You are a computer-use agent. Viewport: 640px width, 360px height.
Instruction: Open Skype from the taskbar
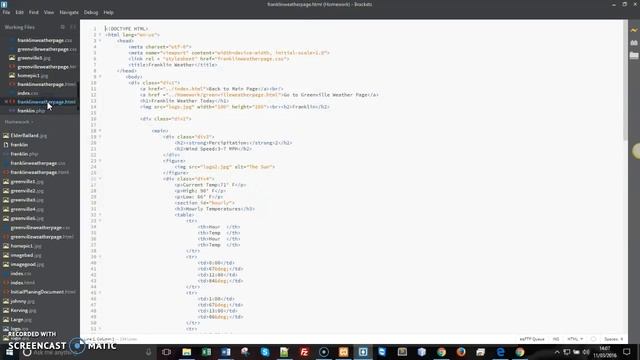(x=265, y=352)
